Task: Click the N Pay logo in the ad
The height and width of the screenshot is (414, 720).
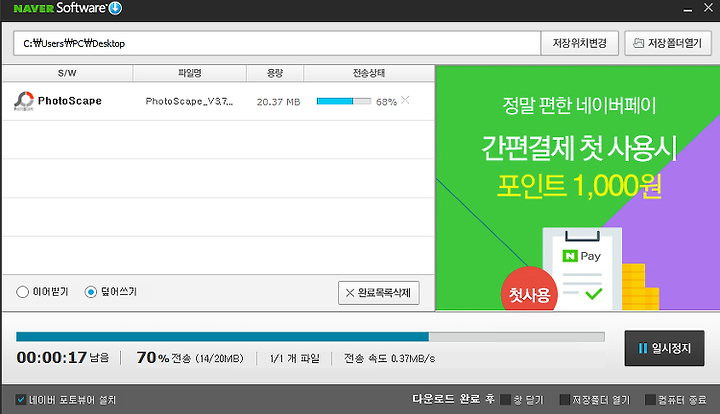Action: [x=582, y=256]
